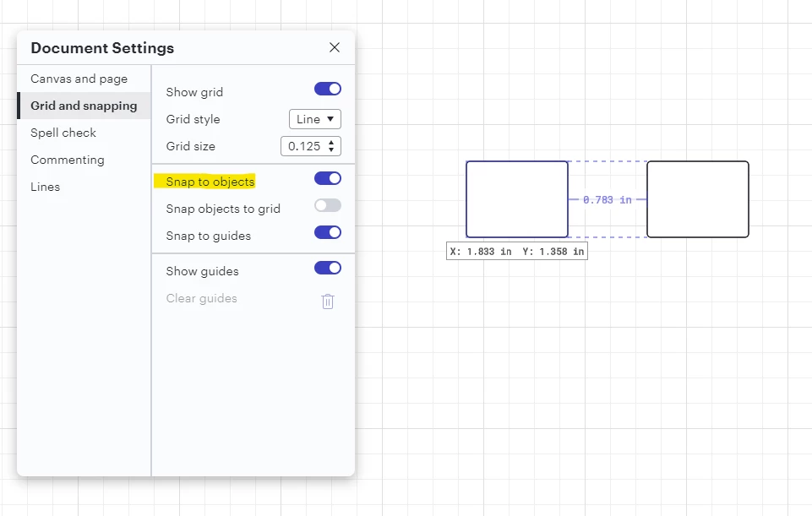Turn off Snap to guides toggle
This screenshot has width=812, height=516.
pyautogui.click(x=327, y=232)
